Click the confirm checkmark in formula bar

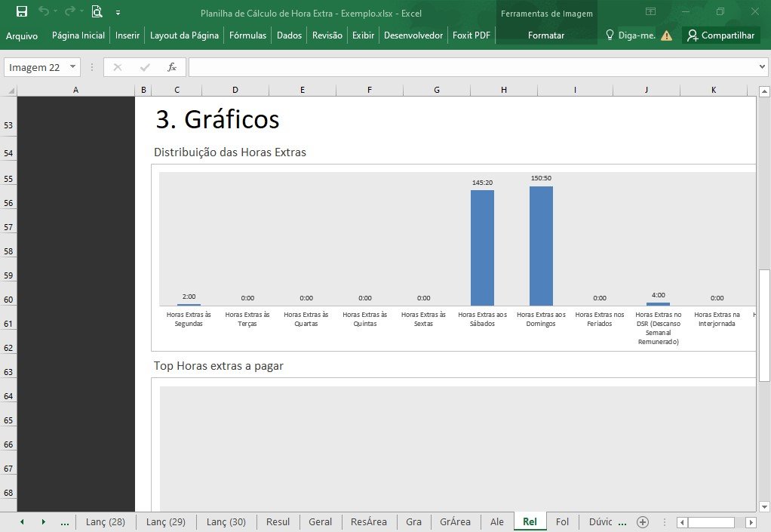pyautogui.click(x=145, y=67)
